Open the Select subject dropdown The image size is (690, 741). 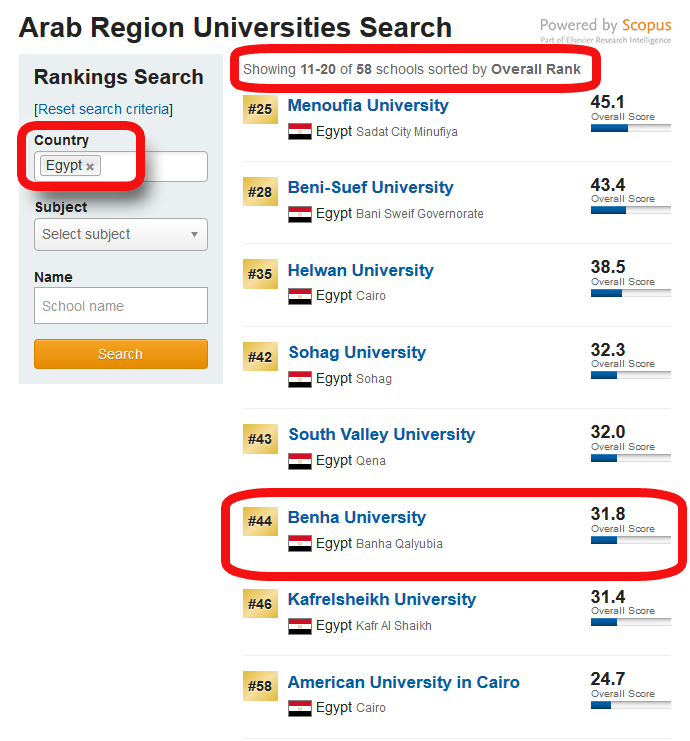[x=121, y=235]
